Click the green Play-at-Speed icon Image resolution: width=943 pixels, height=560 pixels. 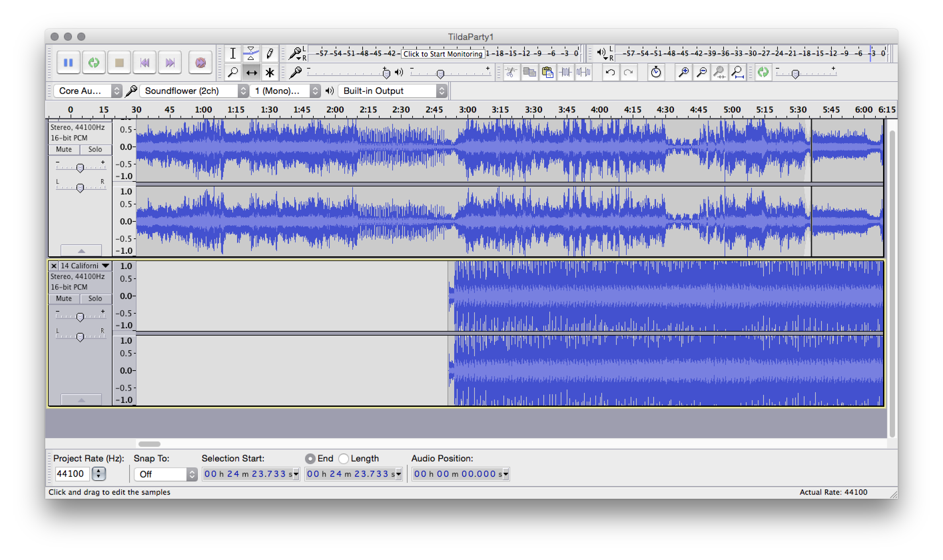pos(763,72)
